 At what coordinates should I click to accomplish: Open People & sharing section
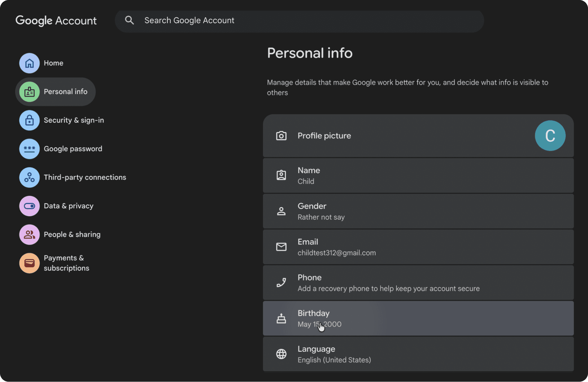coord(60,235)
